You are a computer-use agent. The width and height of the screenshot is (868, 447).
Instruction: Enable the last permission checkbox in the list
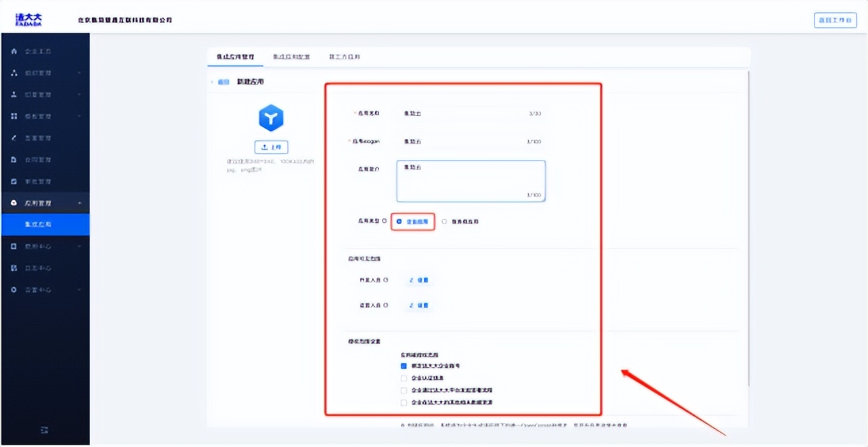click(x=403, y=402)
